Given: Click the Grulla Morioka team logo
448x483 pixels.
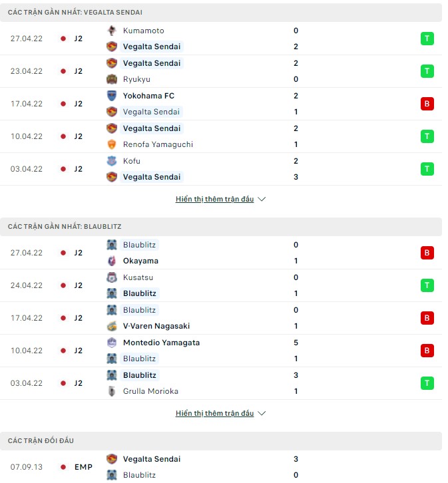Looking at the screenshot, I should point(112,391).
